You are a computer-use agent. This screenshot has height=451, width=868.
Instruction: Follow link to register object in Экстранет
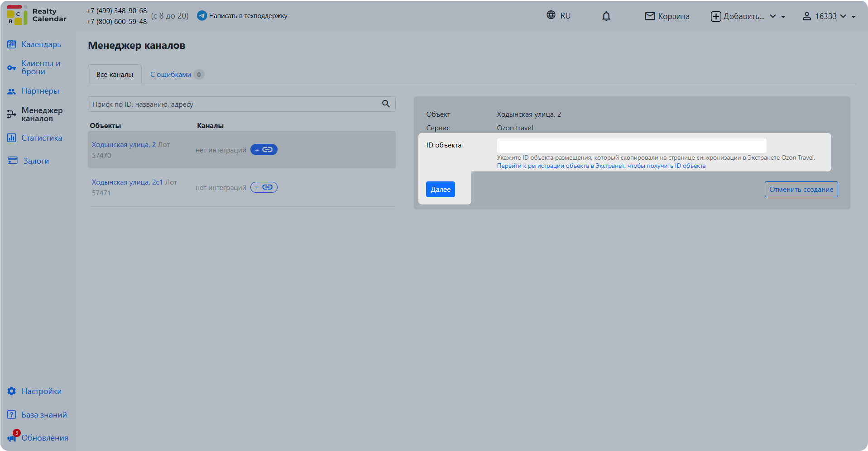coord(601,166)
